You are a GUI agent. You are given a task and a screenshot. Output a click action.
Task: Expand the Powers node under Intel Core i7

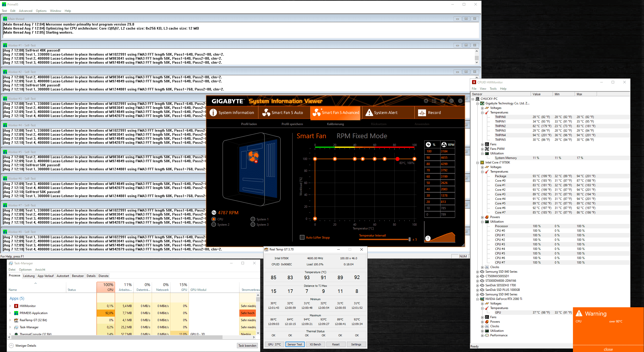(x=482, y=217)
